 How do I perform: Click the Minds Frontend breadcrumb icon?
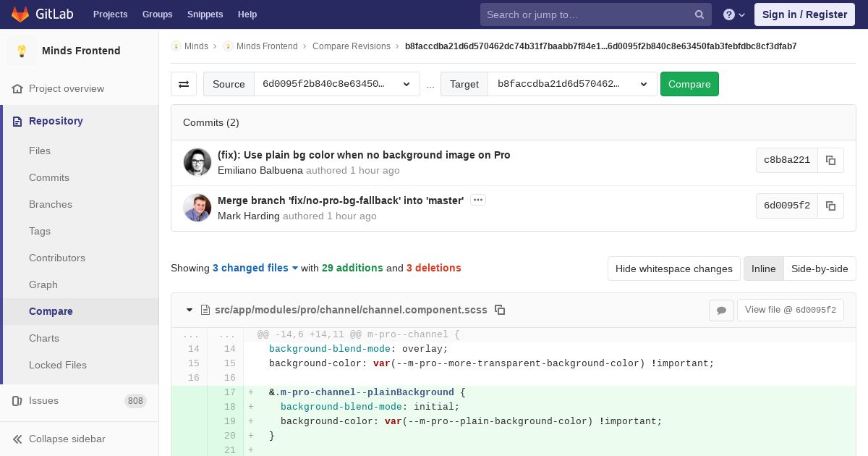pyautogui.click(x=228, y=46)
